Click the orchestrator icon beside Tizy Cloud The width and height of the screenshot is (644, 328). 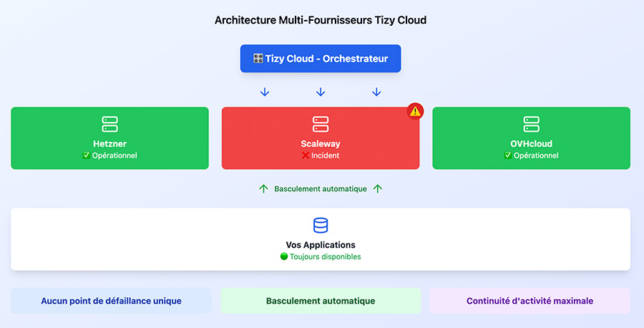[x=258, y=58]
